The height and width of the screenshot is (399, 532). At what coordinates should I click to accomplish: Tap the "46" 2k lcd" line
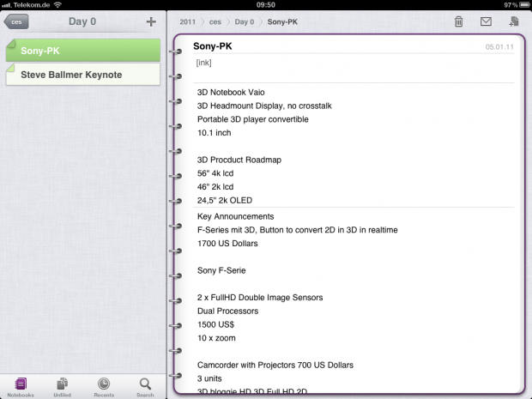coord(215,187)
